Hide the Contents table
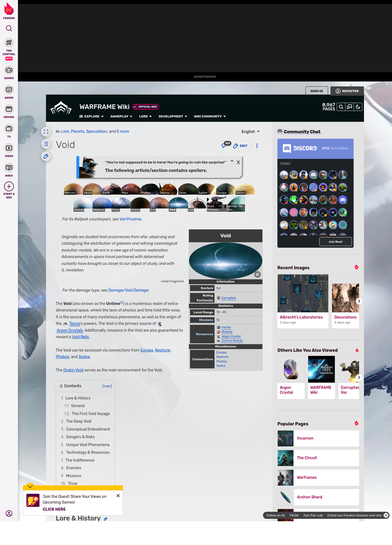 107,386
